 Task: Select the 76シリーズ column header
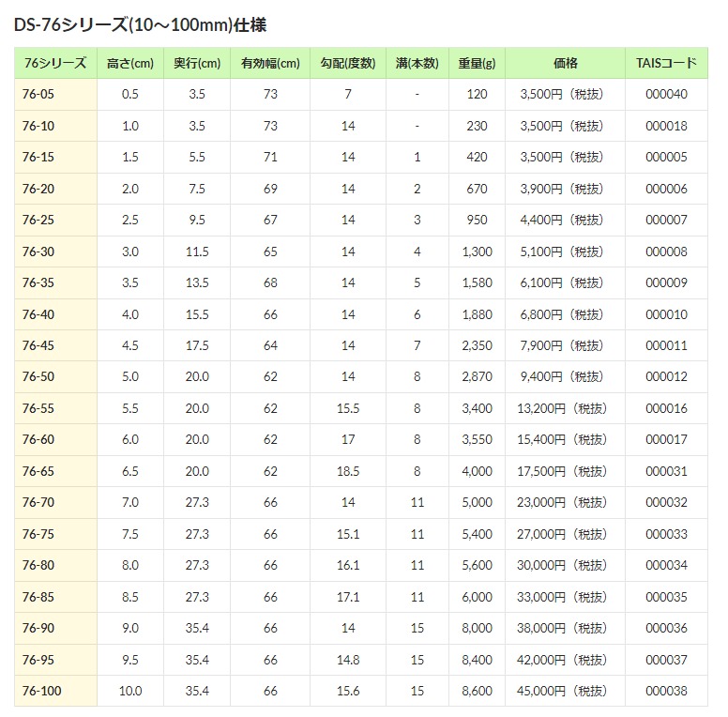[55, 63]
